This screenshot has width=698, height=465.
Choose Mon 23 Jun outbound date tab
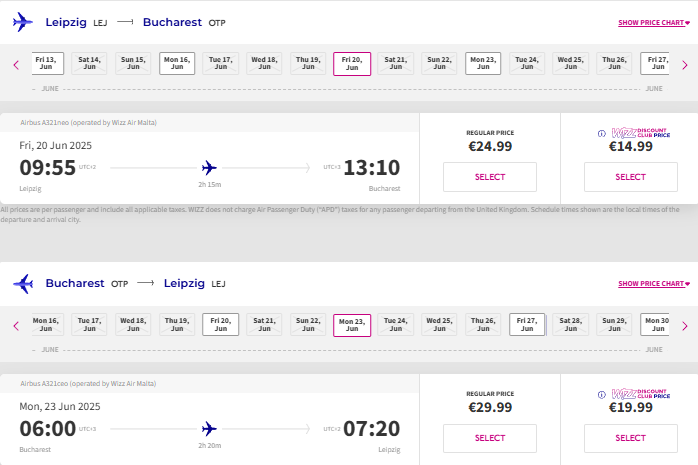(x=483, y=63)
